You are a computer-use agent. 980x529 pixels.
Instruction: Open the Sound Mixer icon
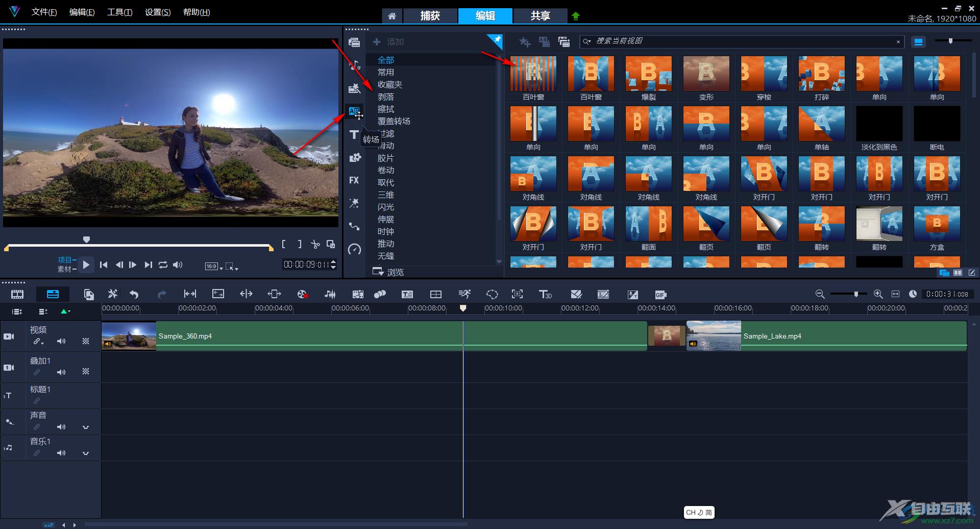[330, 294]
